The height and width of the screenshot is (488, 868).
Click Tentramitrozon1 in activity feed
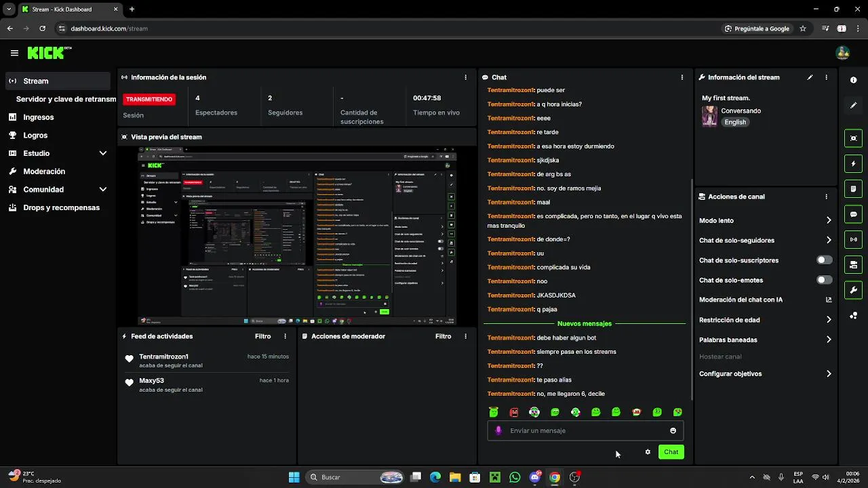[163, 357]
